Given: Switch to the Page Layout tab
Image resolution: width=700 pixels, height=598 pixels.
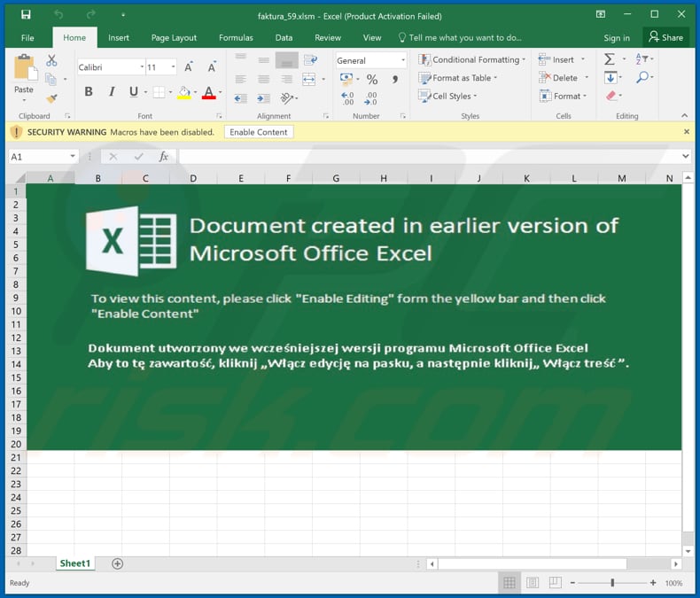Looking at the screenshot, I should click(x=174, y=38).
